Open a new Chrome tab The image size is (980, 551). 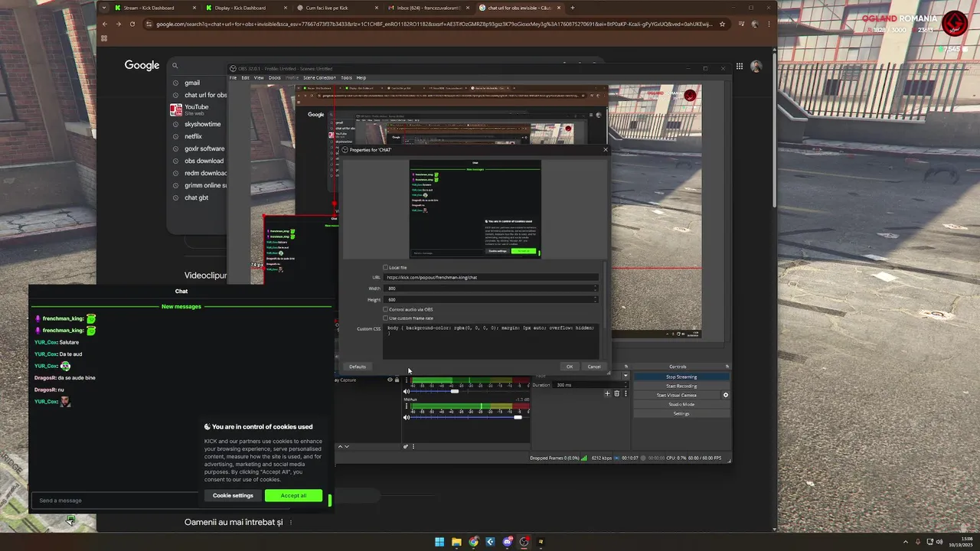pyautogui.click(x=572, y=8)
